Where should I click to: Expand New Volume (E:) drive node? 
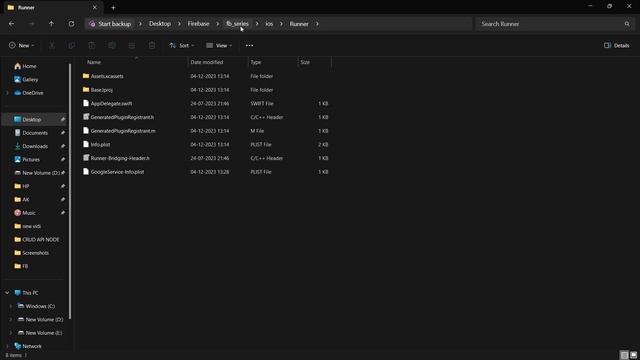pyautogui.click(x=11, y=333)
